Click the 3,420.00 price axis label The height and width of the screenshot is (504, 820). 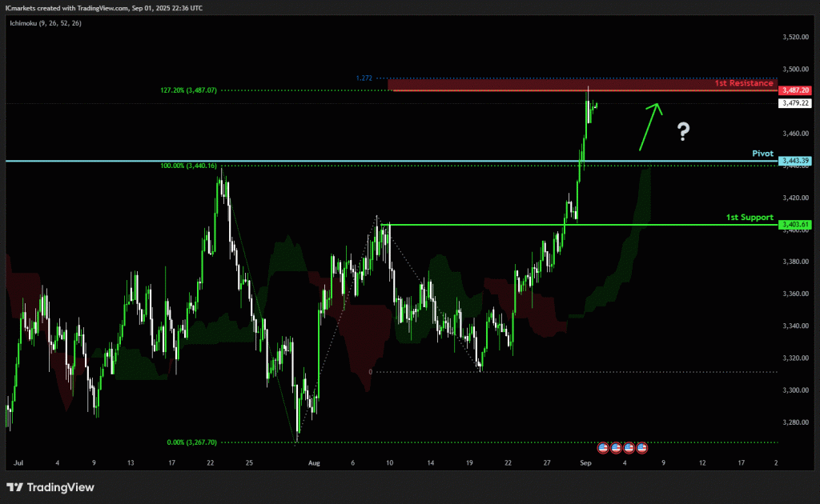click(795, 198)
